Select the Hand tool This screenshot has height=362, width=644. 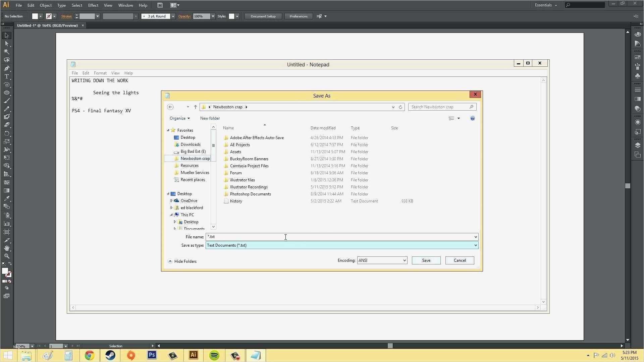pos(7,248)
